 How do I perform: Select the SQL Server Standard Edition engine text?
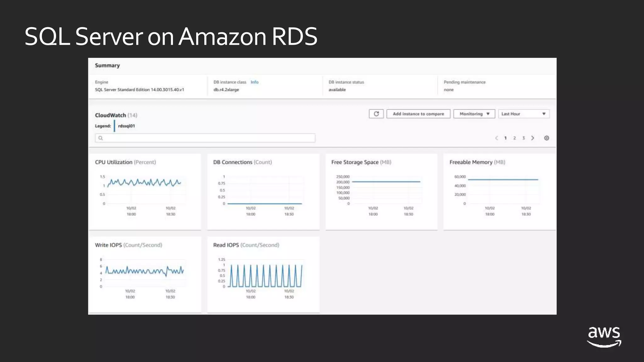point(139,90)
